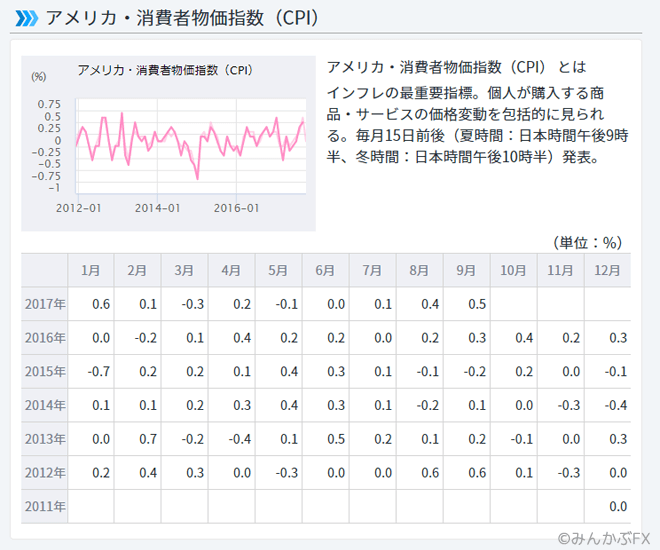660x550 pixels.
Task: Click the 2016年 row header
Action: (45, 337)
